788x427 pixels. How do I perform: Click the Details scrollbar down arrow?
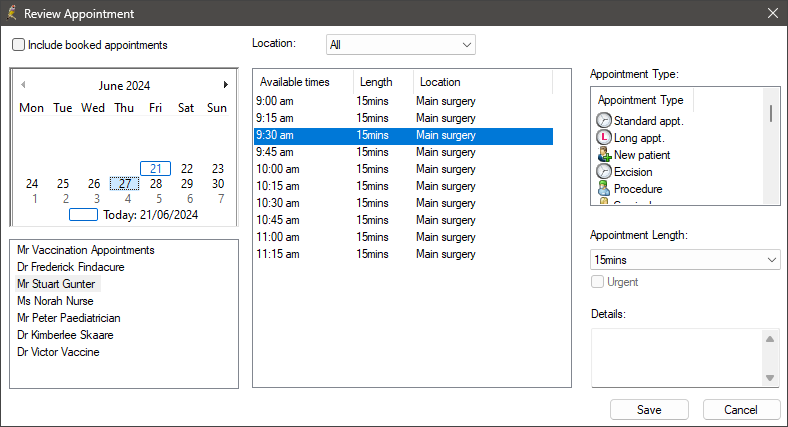[x=770, y=378]
